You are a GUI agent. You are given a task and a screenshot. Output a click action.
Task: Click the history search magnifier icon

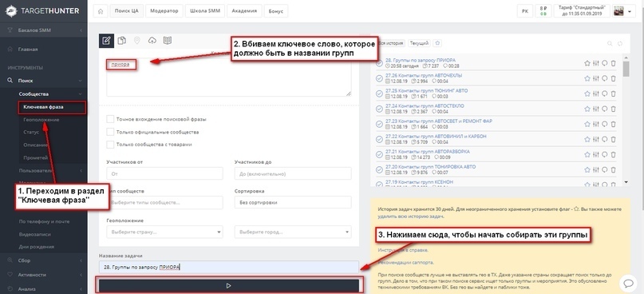click(610, 43)
